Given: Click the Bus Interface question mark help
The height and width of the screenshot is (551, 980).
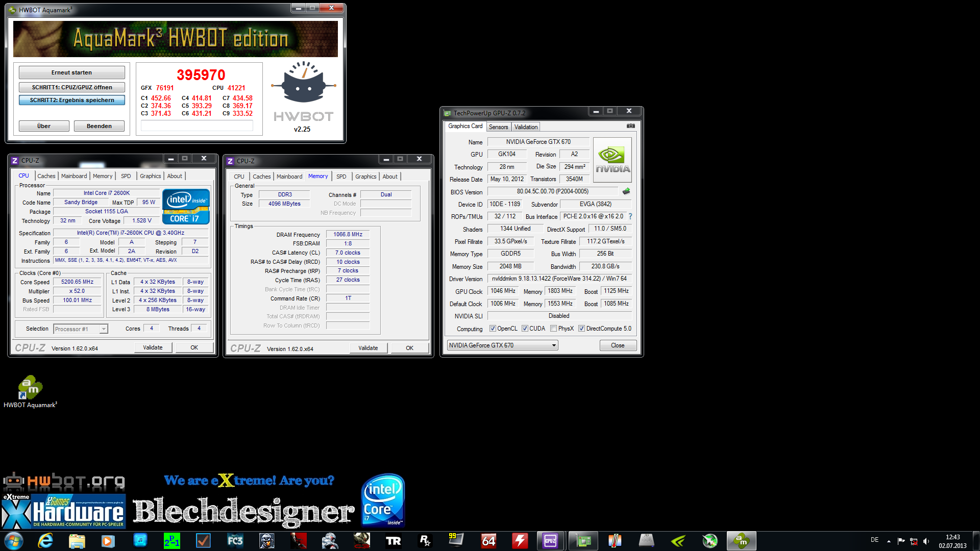Looking at the screenshot, I should tap(630, 216).
